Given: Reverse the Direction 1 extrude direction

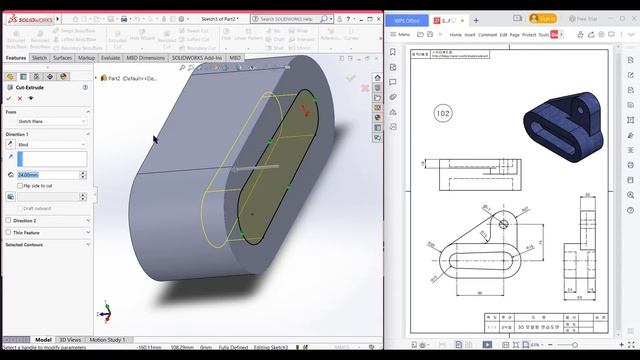Looking at the screenshot, I should [11, 144].
